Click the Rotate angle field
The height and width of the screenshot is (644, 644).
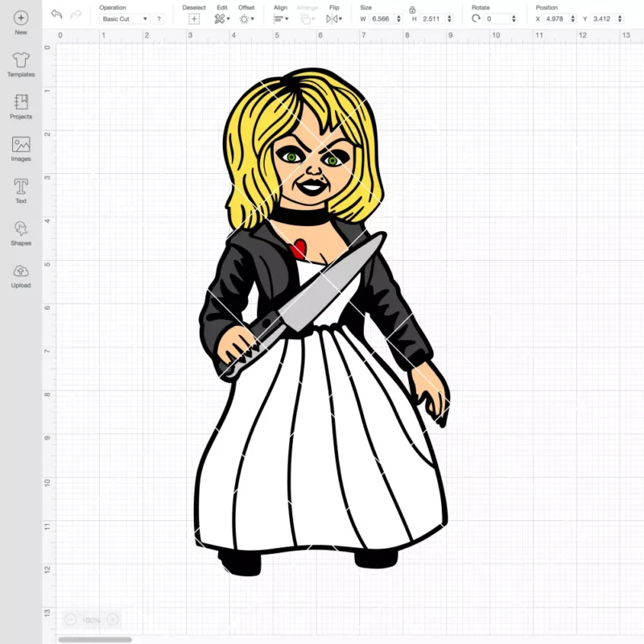pos(497,19)
